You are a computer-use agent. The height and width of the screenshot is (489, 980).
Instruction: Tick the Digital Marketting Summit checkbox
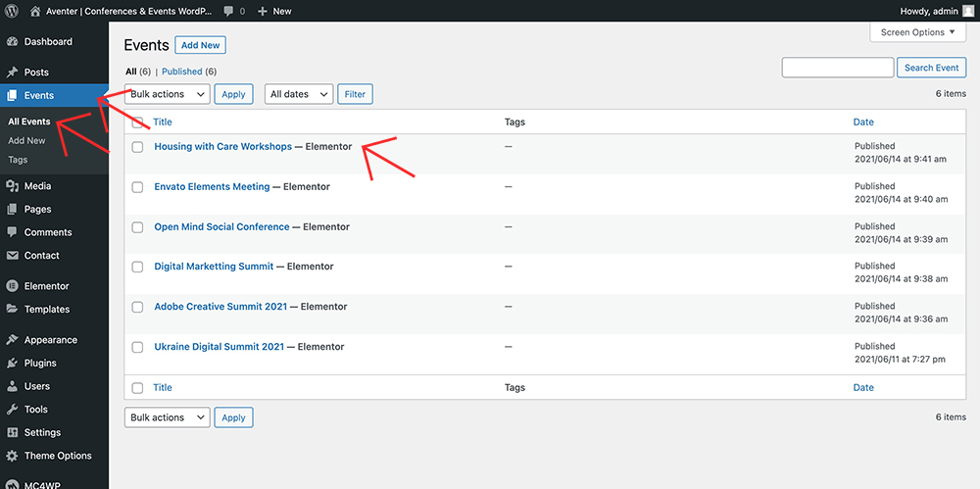click(137, 267)
